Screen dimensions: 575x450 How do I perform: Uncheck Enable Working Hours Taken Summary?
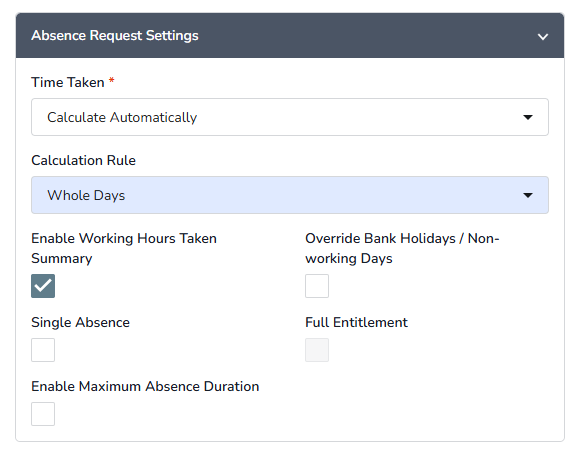pyautogui.click(x=43, y=286)
